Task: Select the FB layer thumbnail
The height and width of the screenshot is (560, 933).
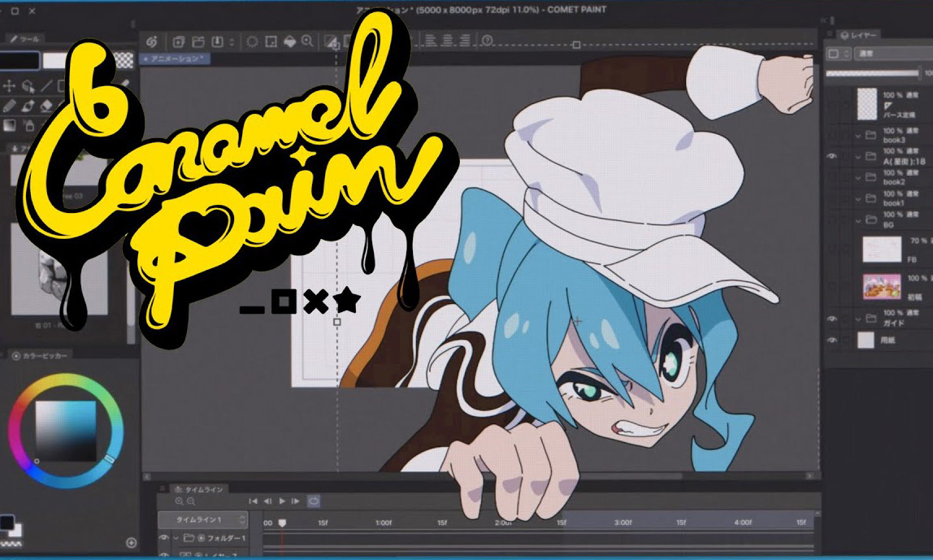Action: coord(882,249)
